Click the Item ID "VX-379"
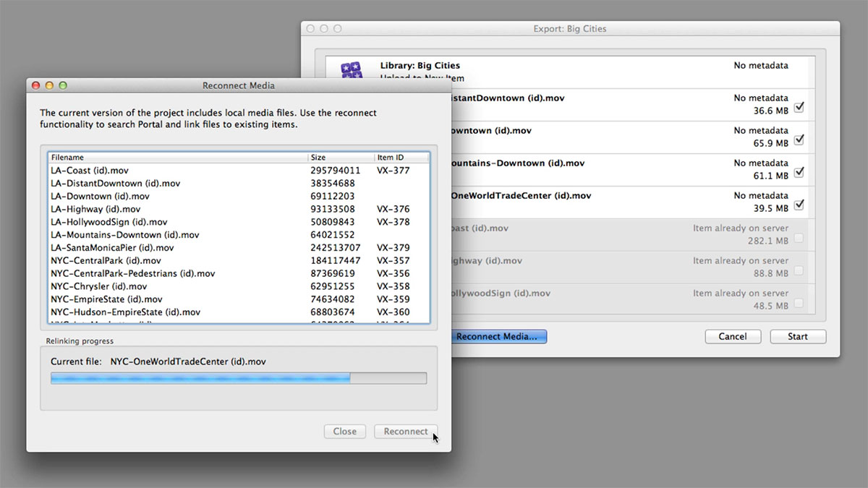The image size is (868, 488). pos(393,248)
